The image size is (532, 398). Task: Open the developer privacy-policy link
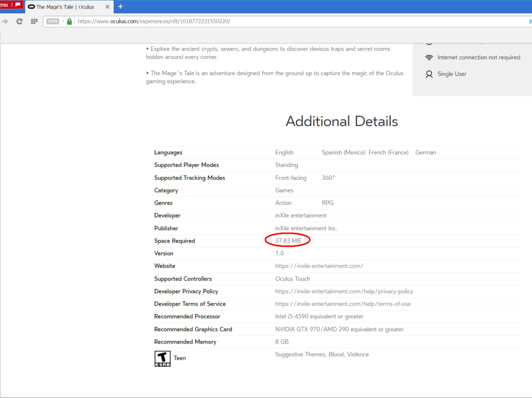tap(344, 292)
